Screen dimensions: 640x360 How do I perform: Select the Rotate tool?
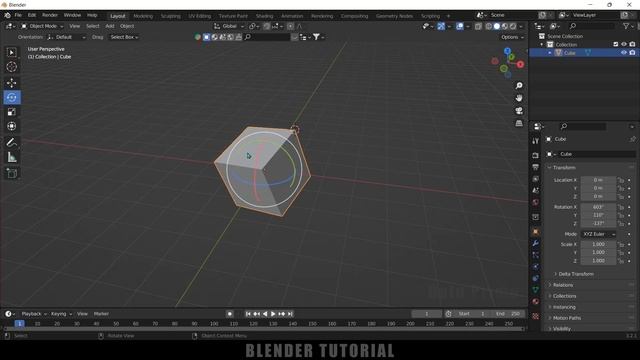pyautogui.click(x=11, y=98)
